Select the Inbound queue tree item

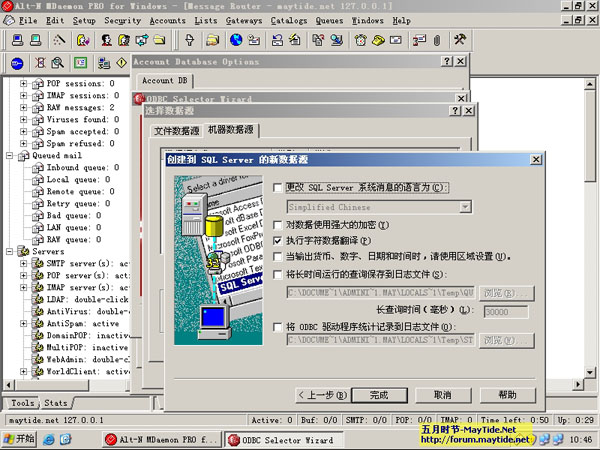[x=81, y=168]
